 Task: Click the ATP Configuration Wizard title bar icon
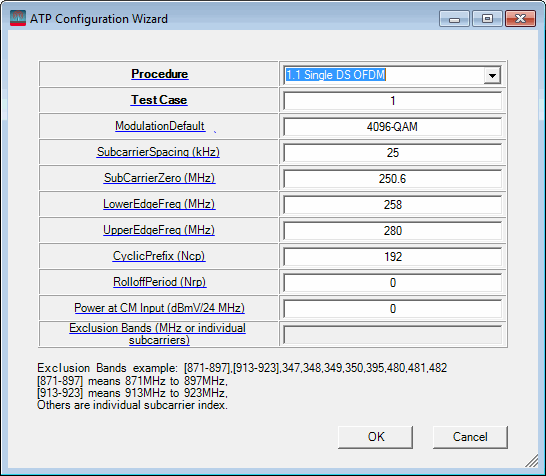pyautogui.click(x=18, y=18)
